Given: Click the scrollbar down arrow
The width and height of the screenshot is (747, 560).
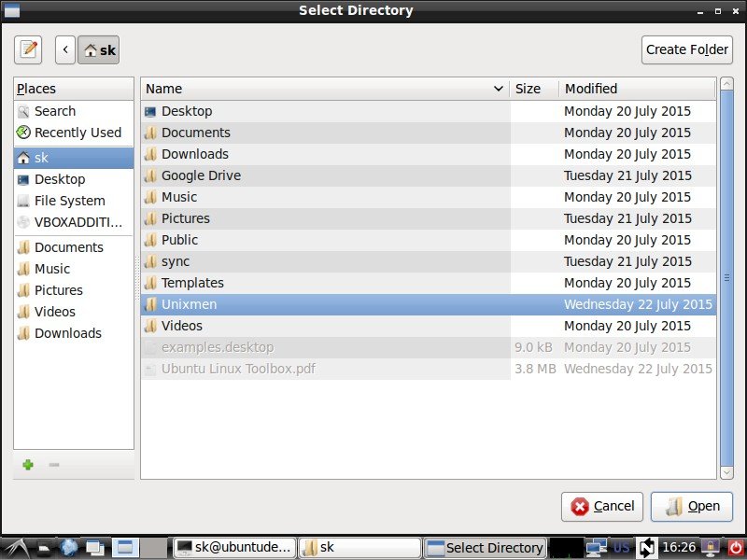Looking at the screenshot, I should pos(726,472).
